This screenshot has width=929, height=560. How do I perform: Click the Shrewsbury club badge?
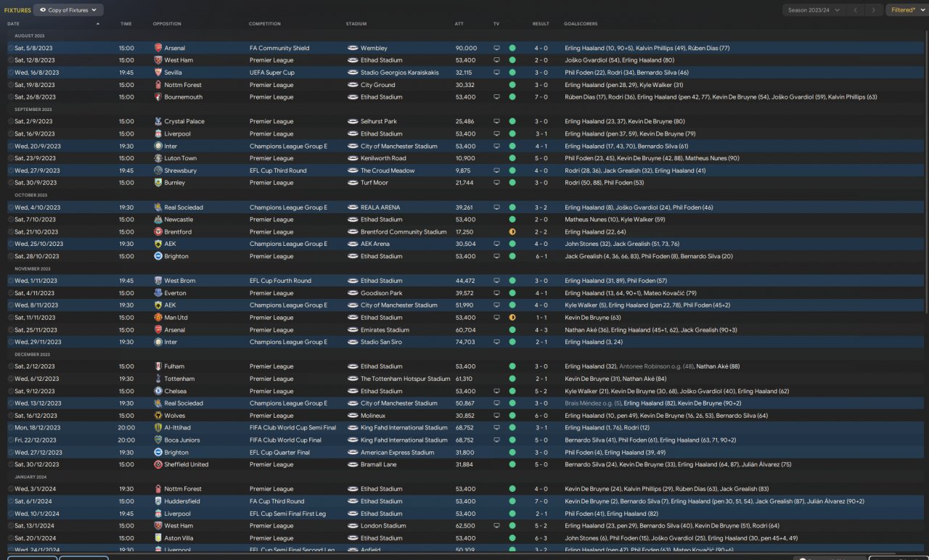158,170
